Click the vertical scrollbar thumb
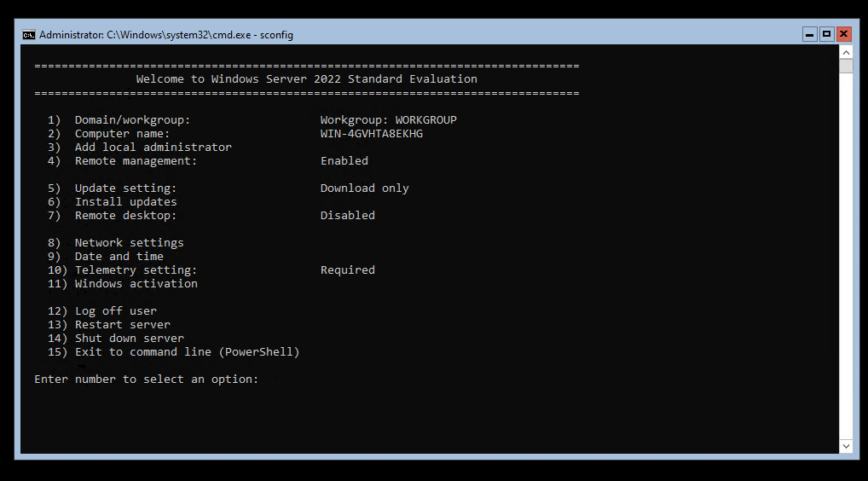868x481 pixels. point(846,66)
